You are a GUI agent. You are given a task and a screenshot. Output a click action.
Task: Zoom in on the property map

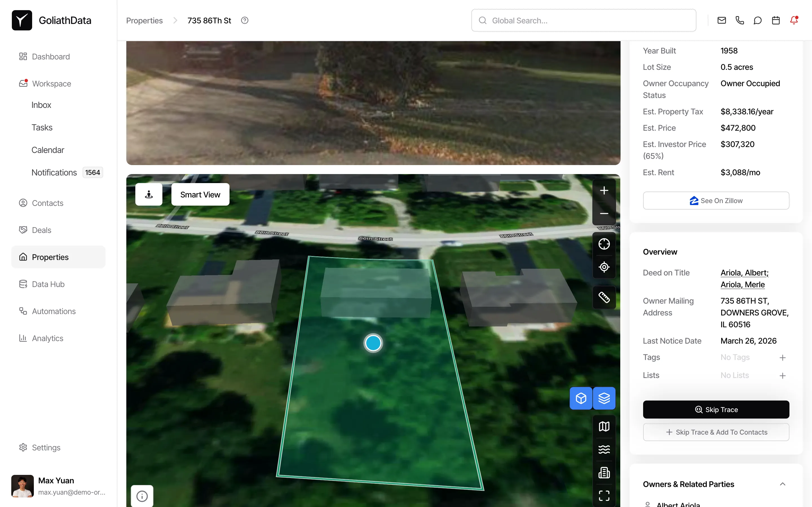[x=604, y=190]
